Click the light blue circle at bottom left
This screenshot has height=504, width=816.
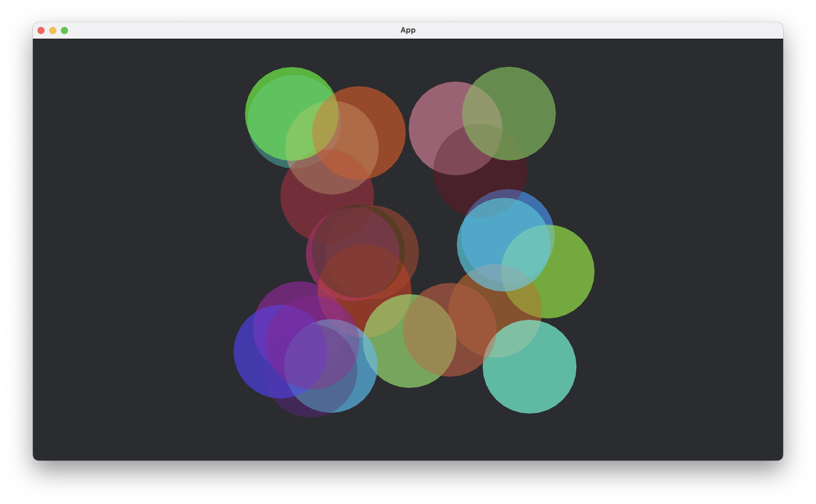tap(365, 377)
